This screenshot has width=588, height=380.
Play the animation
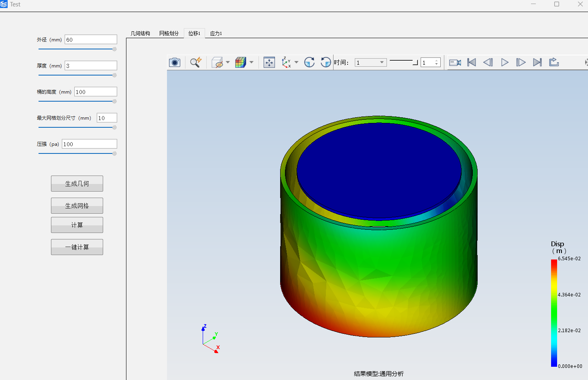pyautogui.click(x=505, y=62)
